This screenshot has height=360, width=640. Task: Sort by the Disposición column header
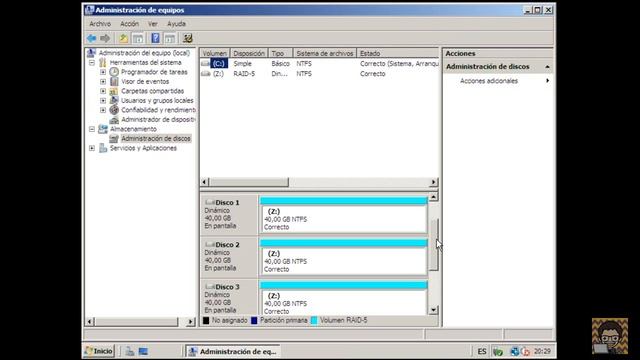tap(249, 53)
